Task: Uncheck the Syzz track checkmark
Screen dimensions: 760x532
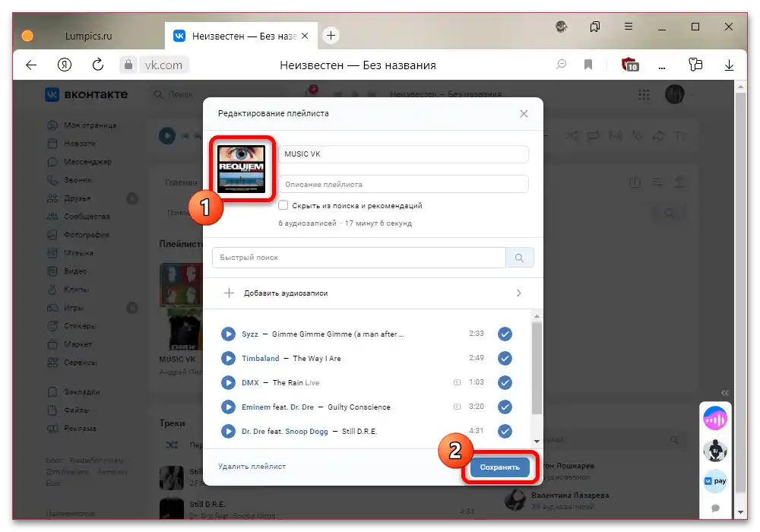Action: pos(505,334)
